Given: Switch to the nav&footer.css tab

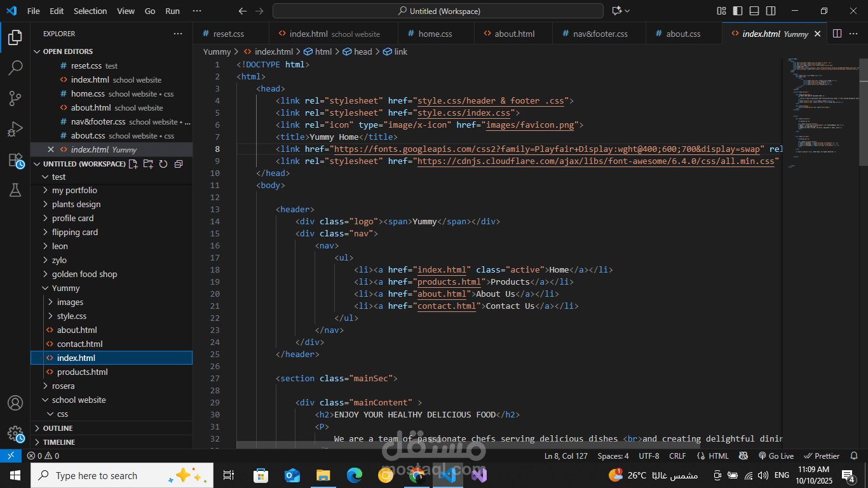Looking at the screenshot, I should 600,34.
